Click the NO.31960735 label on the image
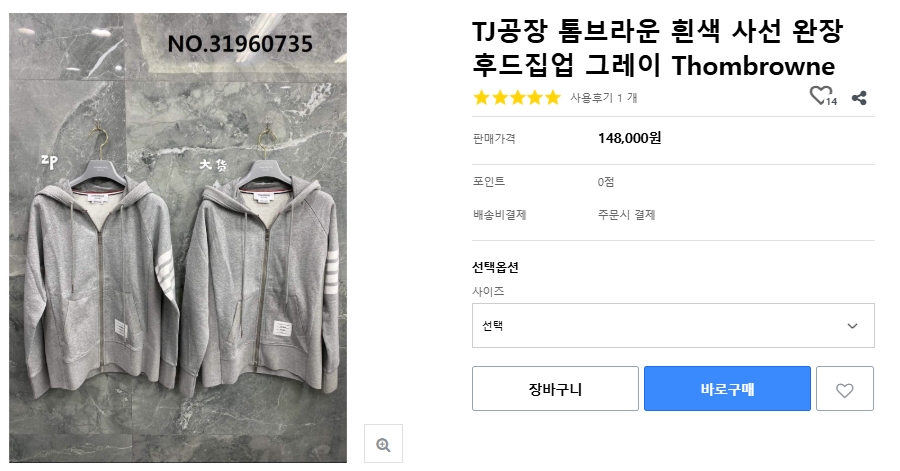The width and height of the screenshot is (900, 471). click(240, 44)
